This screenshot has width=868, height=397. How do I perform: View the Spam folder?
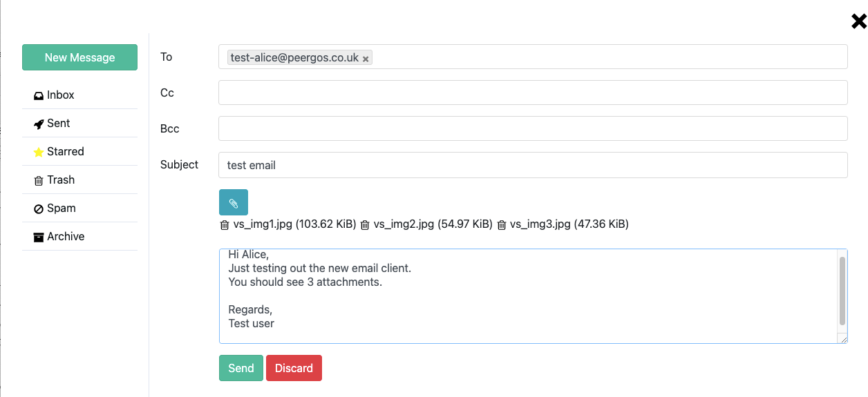(x=61, y=208)
